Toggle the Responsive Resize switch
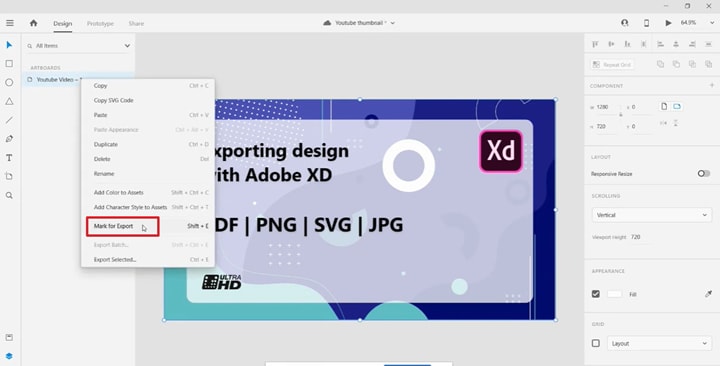The height and width of the screenshot is (366, 720). tap(703, 174)
